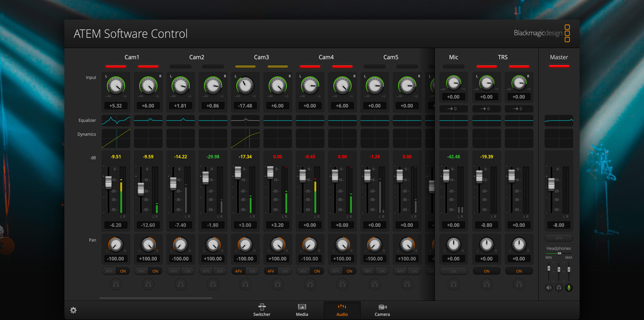This screenshot has width=644, height=320.
Task: Solo Cam1 using its headphone icon
Action: point(116,284)
